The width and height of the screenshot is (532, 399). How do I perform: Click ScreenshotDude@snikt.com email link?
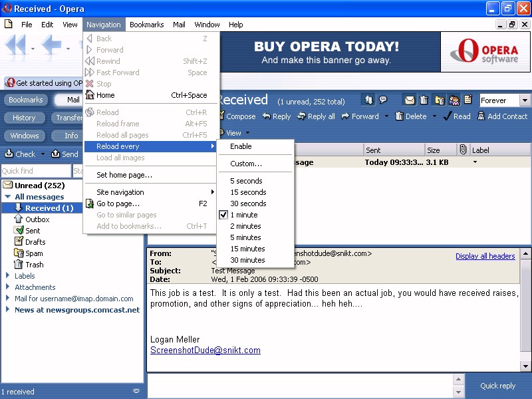click(x=205, y=350)
